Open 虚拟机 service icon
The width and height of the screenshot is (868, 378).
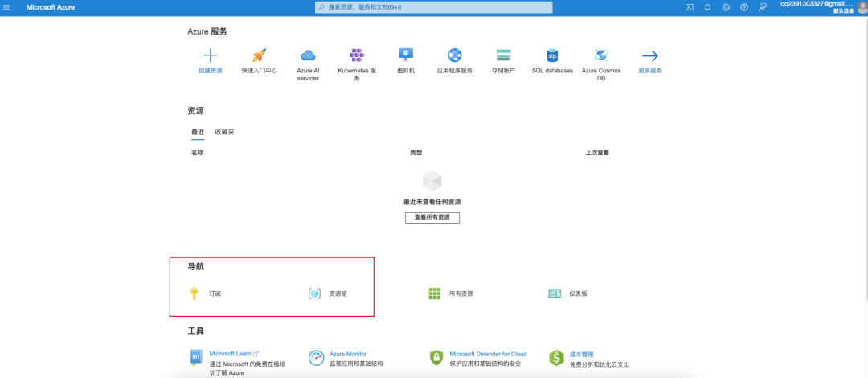coord(406,55)
